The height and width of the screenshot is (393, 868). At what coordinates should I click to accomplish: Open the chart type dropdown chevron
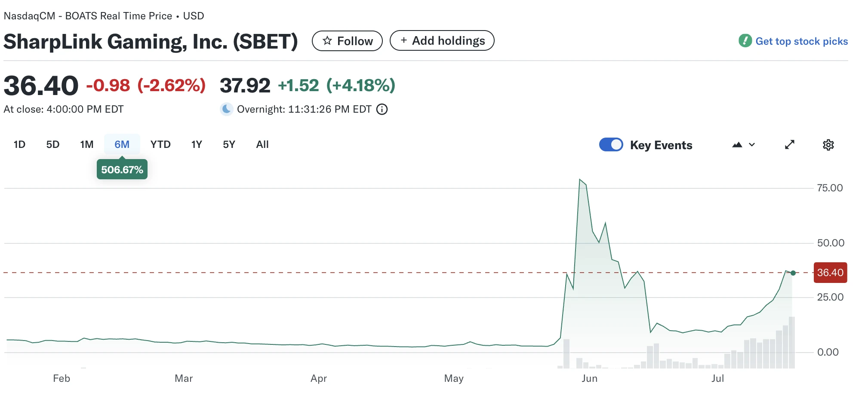[752, 145]
